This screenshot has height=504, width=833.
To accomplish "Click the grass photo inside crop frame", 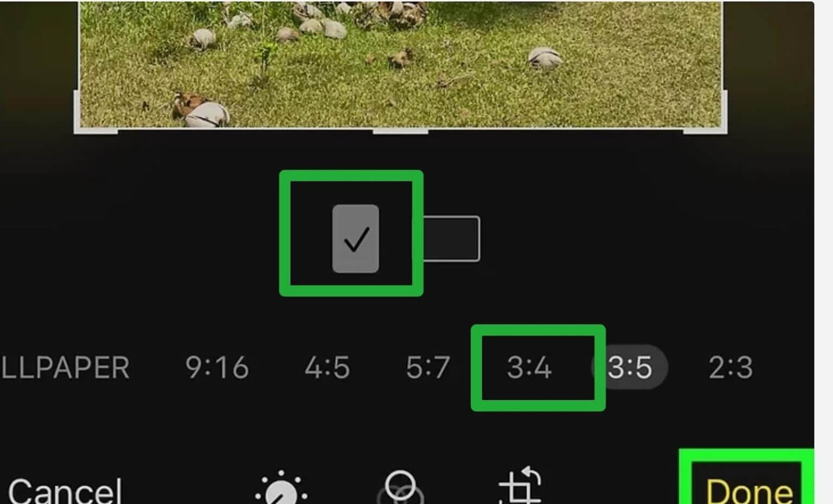I will pos(400,64).
